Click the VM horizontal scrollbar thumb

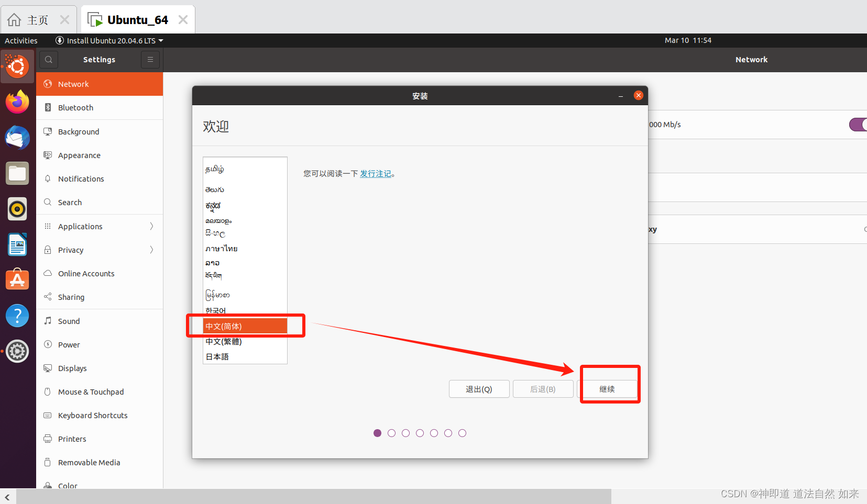coord(314,497)
